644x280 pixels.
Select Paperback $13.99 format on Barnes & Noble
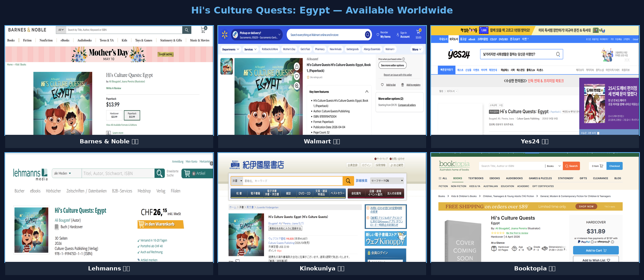tap(132, 115)
